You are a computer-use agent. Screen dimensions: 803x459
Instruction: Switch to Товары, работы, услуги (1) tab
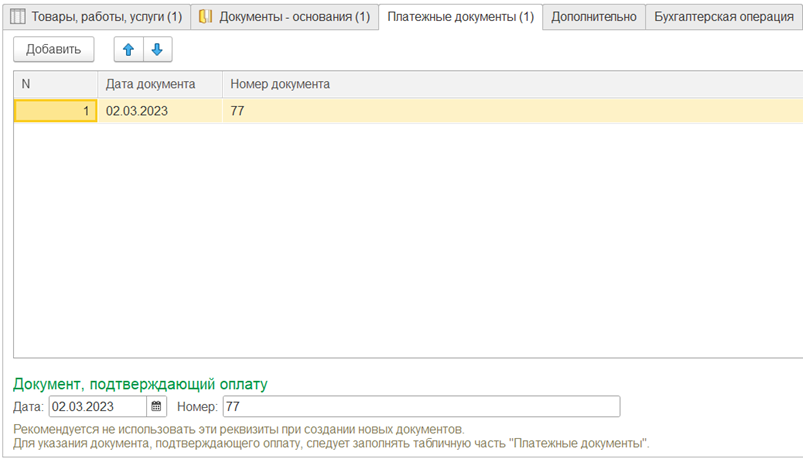[x=96, y=16]
